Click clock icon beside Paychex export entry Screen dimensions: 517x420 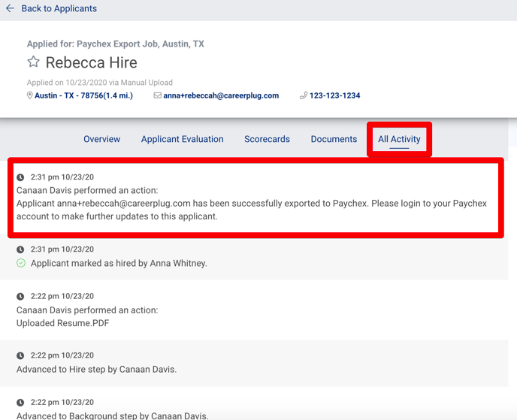20,177
